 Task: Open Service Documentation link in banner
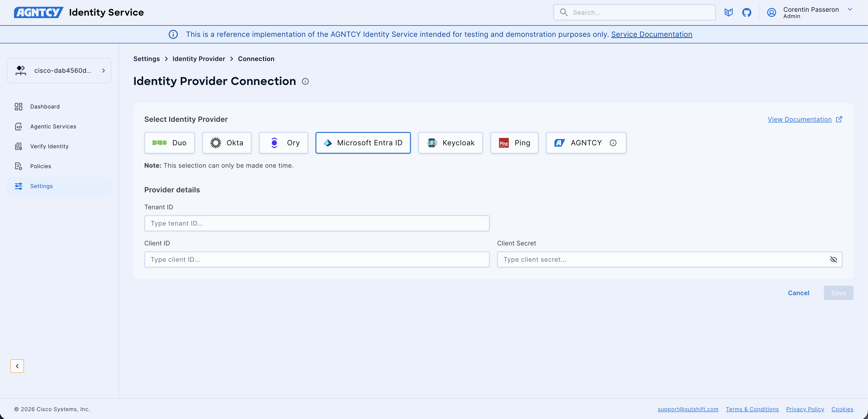[652, 34]
